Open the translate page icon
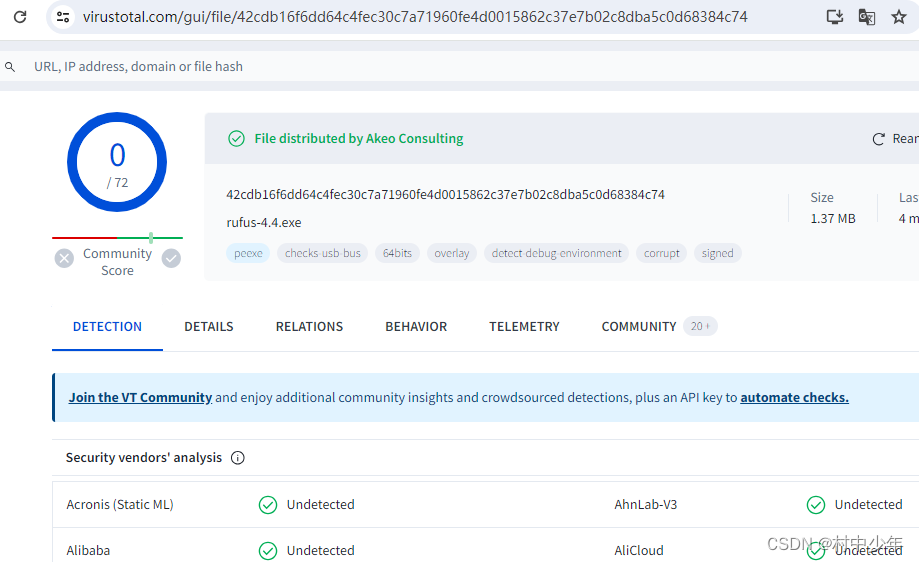 pos(867,17)
